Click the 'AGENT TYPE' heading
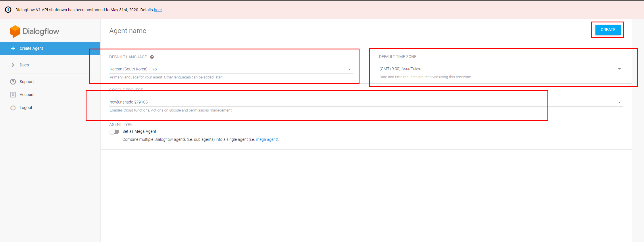 [x=121, y=124]
